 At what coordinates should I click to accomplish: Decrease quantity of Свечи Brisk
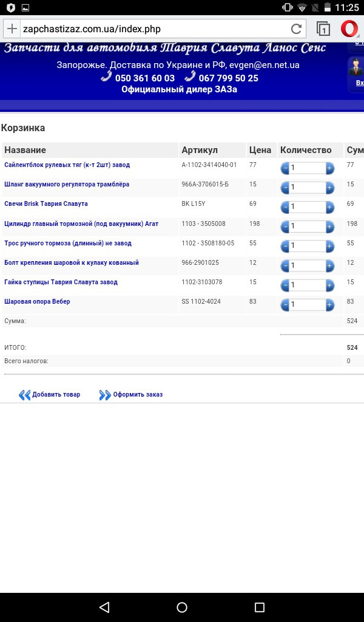pos(285,207)
